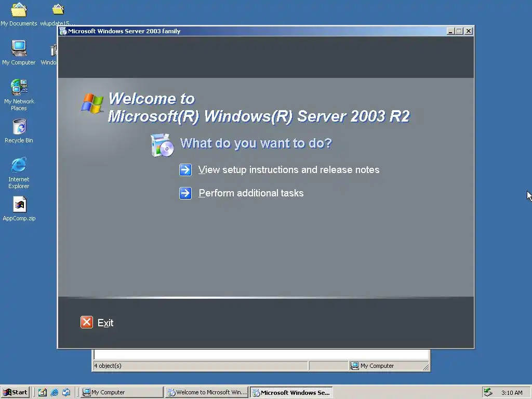Image resolution: width=532 pixels, height=399 pixels.
Task: Click the resize grip of the My Computer window
Action: click(x=426, y=367)
